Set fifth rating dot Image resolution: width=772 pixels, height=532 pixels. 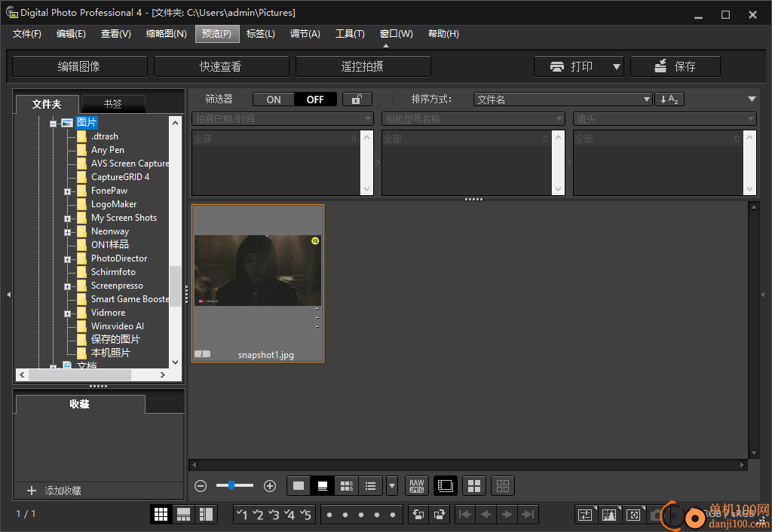click(x=392, y=515)
